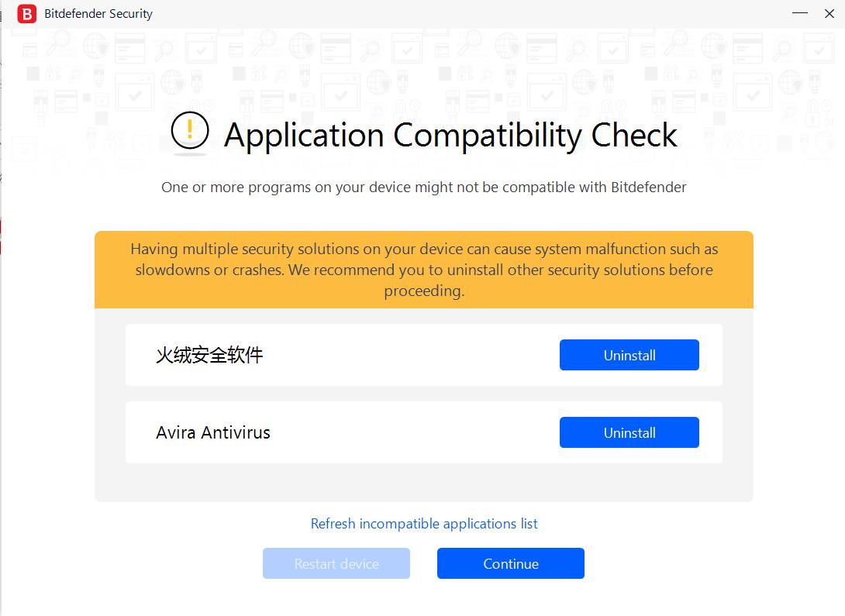Click the Application Compatibility Check heading
This screenshot has height=616, width=845.
tap(450, 136)
